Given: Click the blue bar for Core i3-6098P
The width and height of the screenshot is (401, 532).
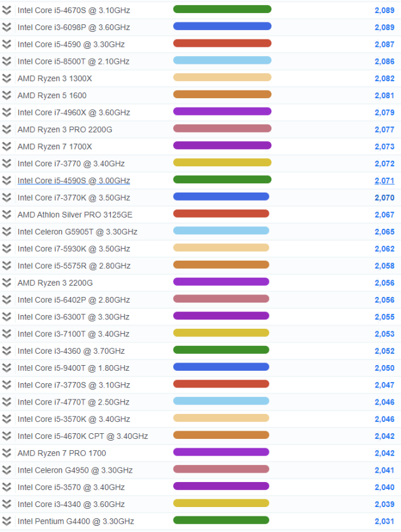Looking at the screenshot, I should coord(222,26).
